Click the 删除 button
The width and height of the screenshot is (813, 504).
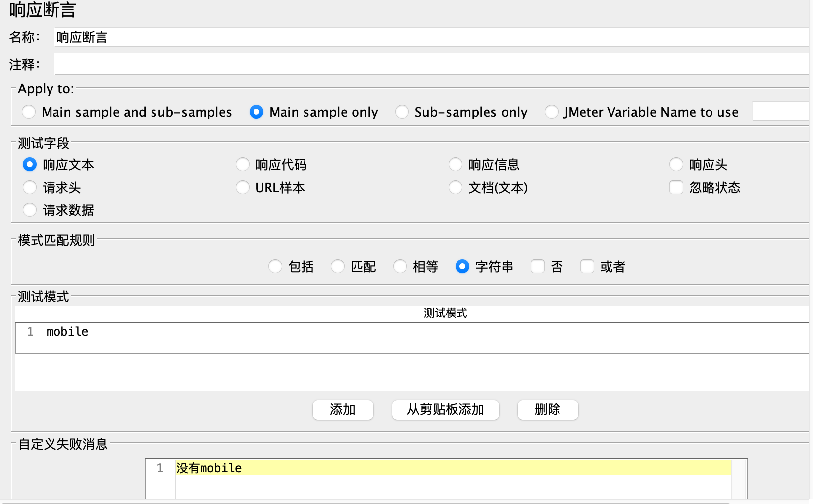click(548, 410)
